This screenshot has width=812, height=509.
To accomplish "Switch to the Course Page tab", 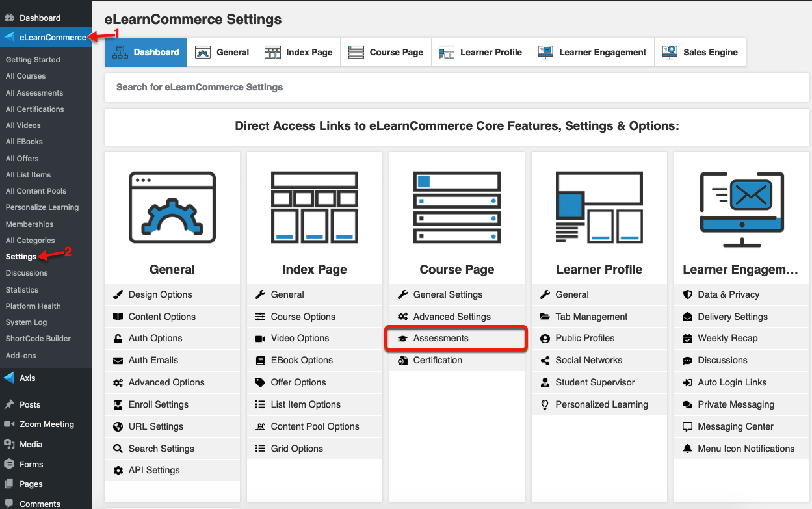I will pyautogui.click(x=386, y=52).
